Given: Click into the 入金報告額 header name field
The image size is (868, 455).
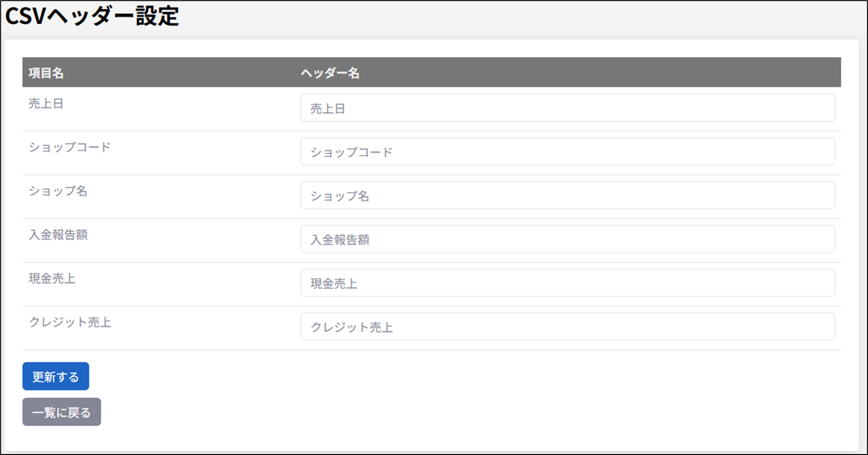Looking at the screenshot, I should pyautogui.click(x=567, y=239).
